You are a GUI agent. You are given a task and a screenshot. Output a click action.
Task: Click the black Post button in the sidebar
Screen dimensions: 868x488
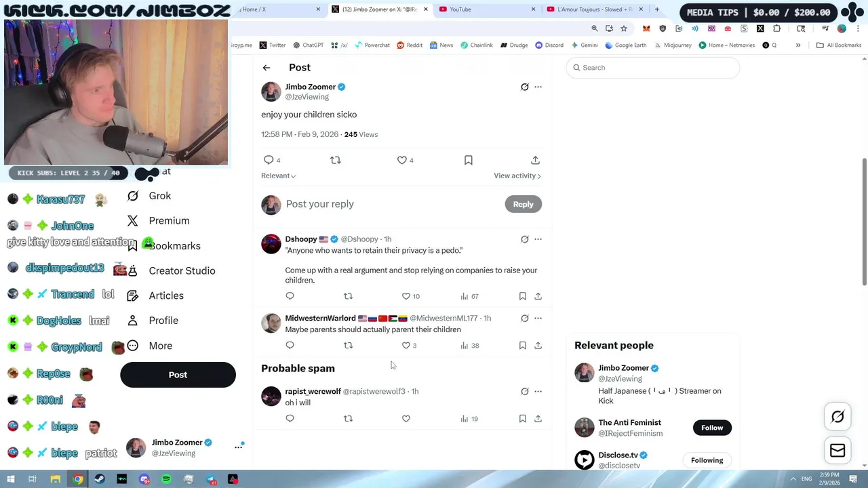178,375
